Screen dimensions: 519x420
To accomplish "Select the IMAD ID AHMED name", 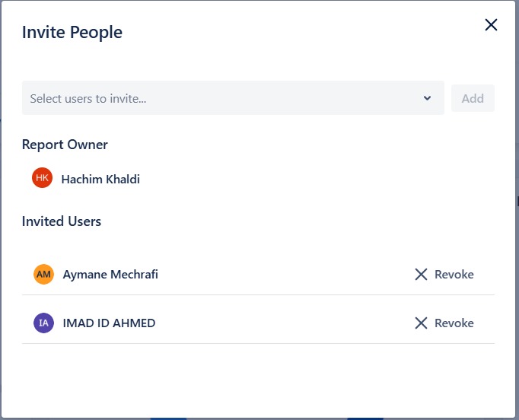I will 110,323.
